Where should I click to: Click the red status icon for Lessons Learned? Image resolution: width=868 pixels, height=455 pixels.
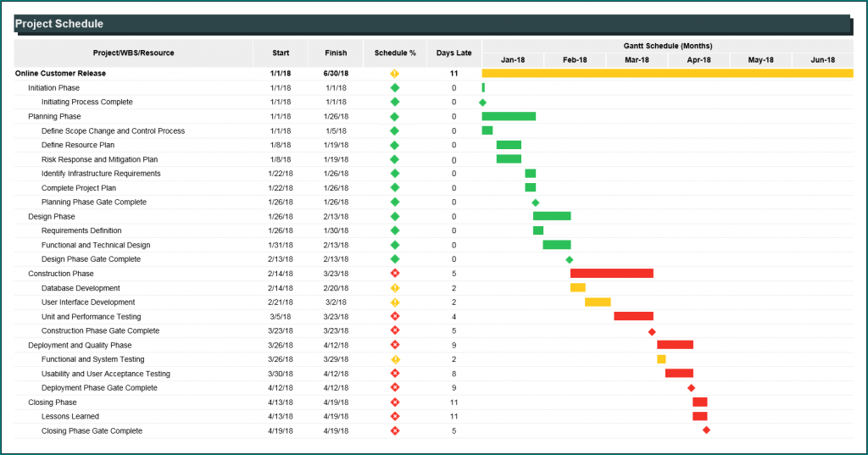click(394, 416)
